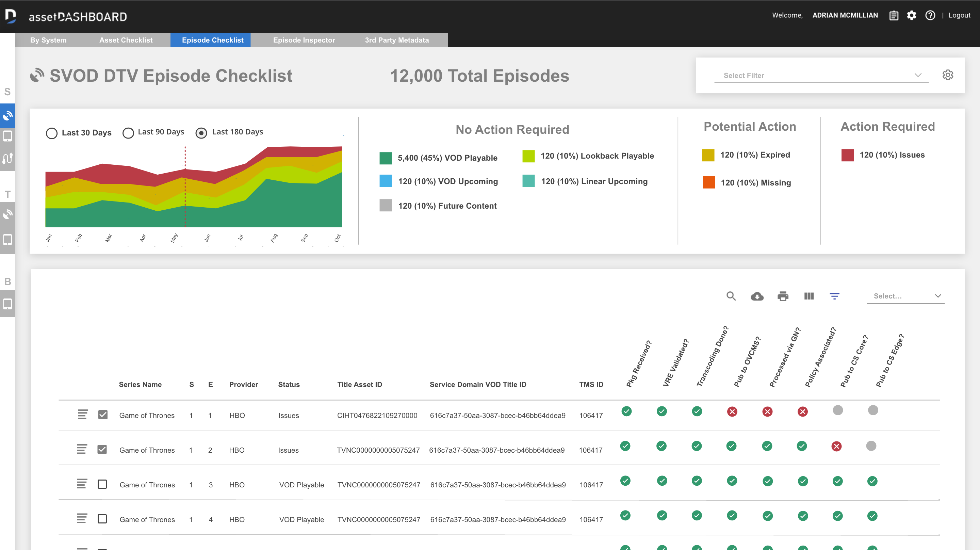Sort by the Series Name column header

[x=140, y=385]
